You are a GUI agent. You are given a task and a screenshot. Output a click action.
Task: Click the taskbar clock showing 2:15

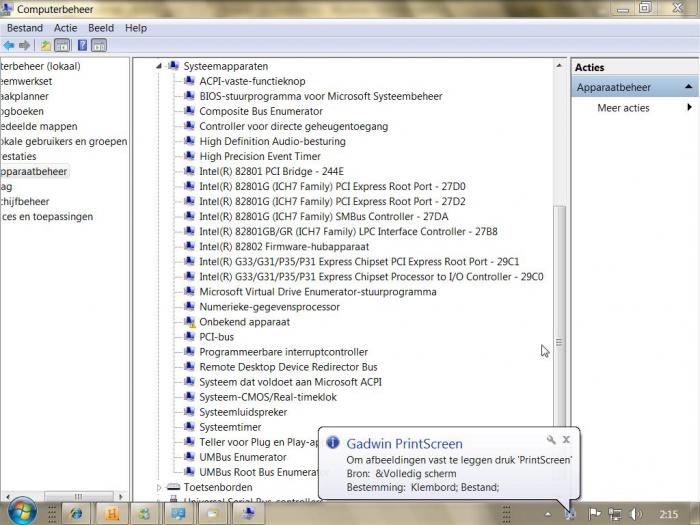[668, 514]
